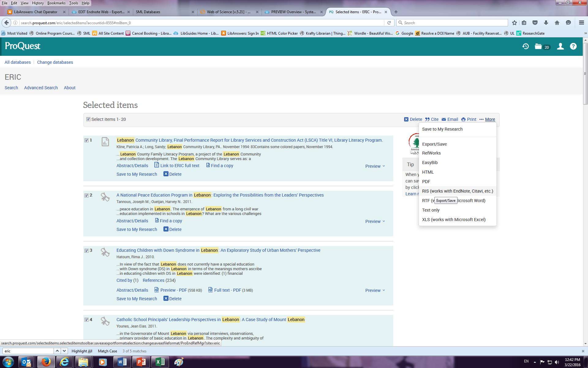588x368 pixels.
Task: Click the Print icon in the toolbar
Action: [x=463, y=119]
